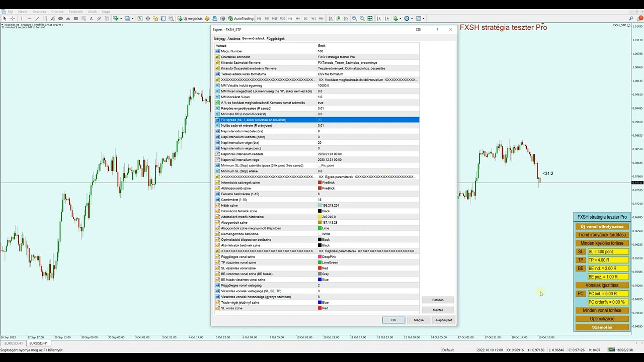
Task: Open the new chart icon
Action: click(x=116, y=19)
